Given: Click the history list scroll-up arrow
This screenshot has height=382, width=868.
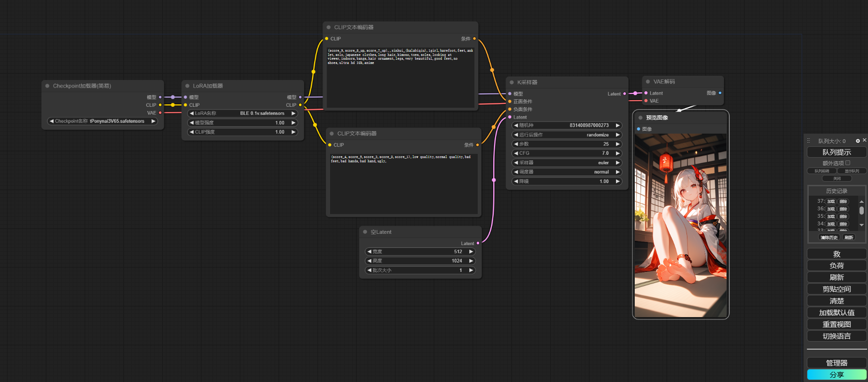Looking at the screenshot, I should click(861, 201).
